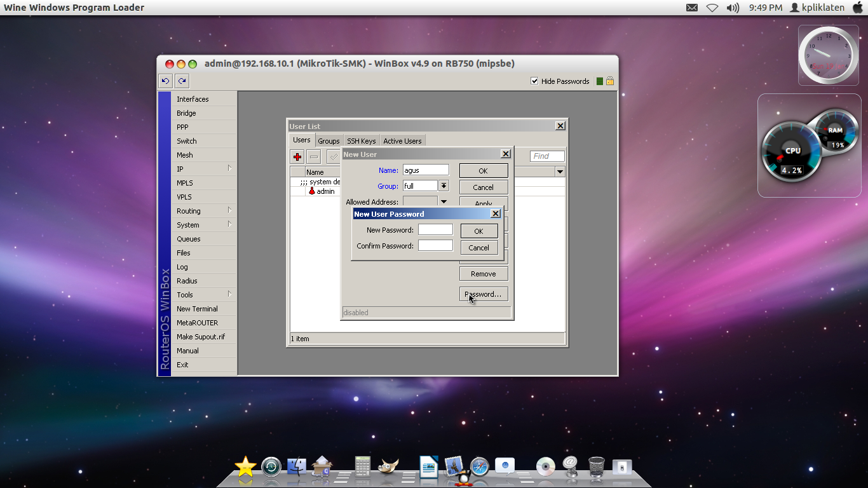Click the Find search box
The image size is (868, 488).
(x=547, y=156)
